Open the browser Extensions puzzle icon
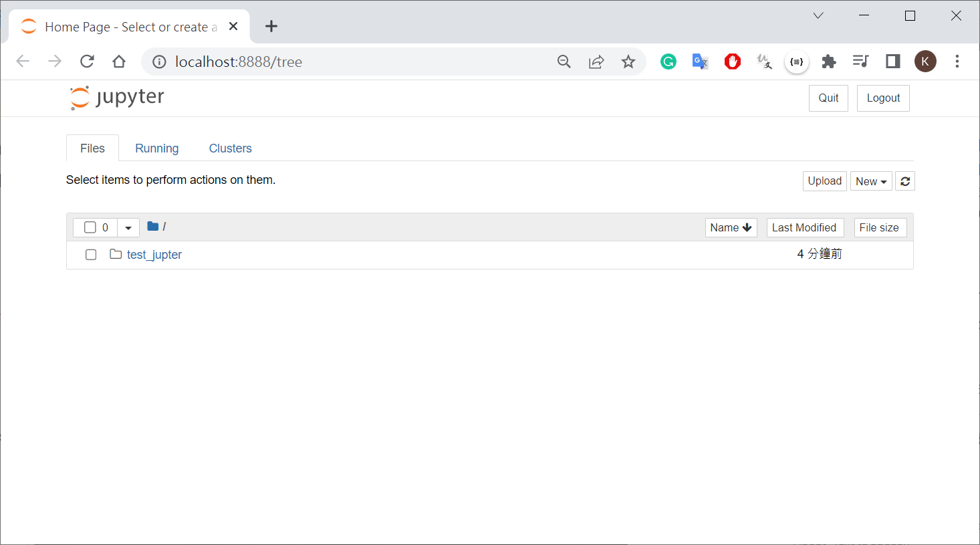The image size is (980, 545). [x=829, y=62]
